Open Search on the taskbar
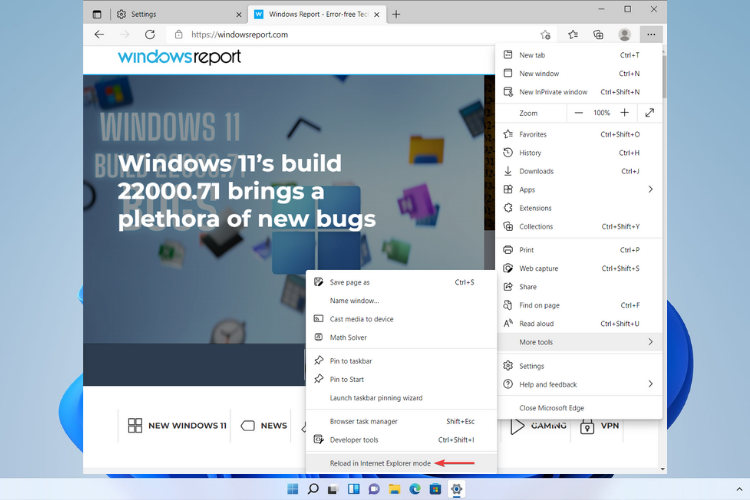The image size is (750, 500). (x=313, y=489)
